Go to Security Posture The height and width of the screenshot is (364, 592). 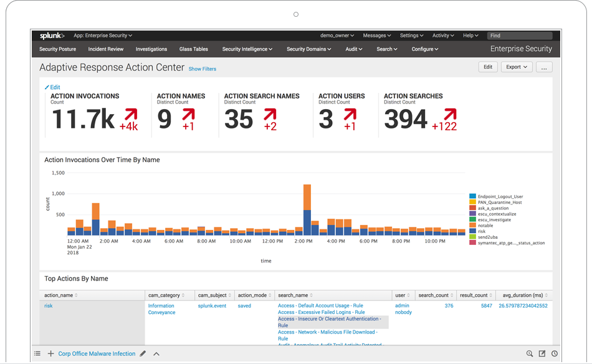click(57, 49)
